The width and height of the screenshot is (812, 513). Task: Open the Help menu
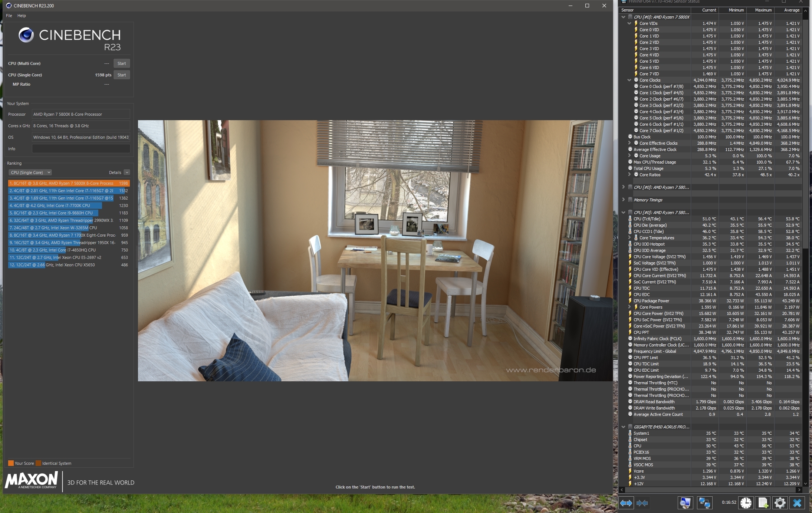click(x=22, y=16)
